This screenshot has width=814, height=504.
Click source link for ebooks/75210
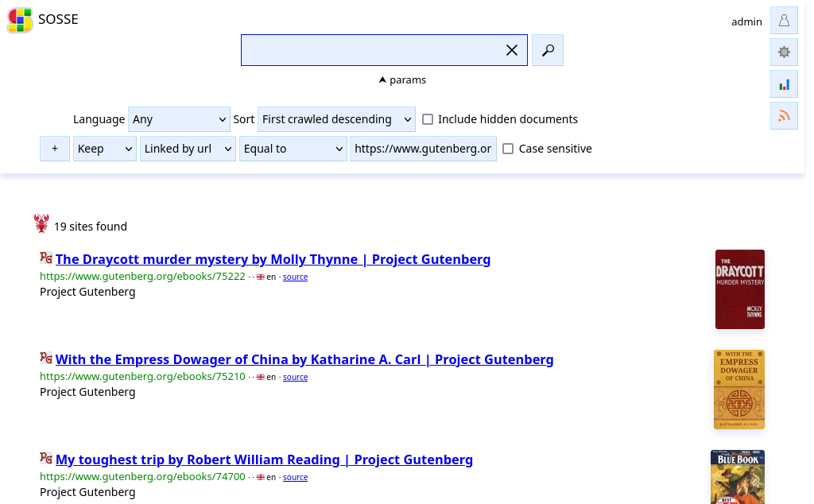(296, 378)
